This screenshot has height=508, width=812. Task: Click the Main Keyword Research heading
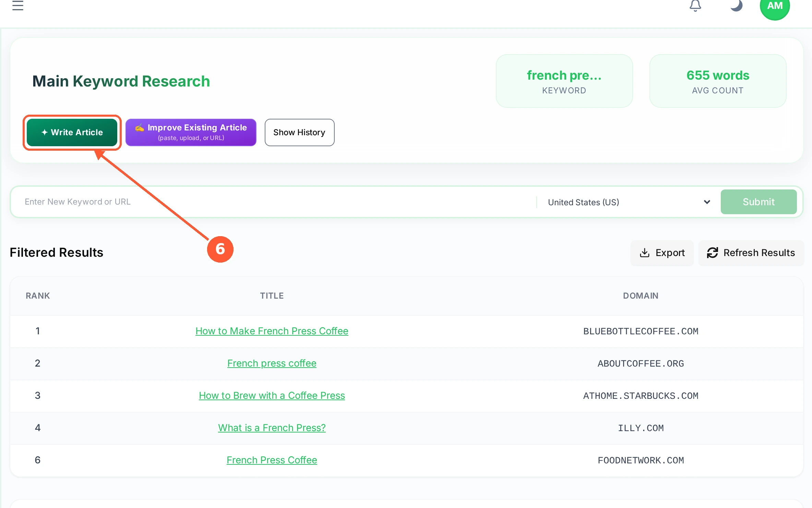point(121,81)
